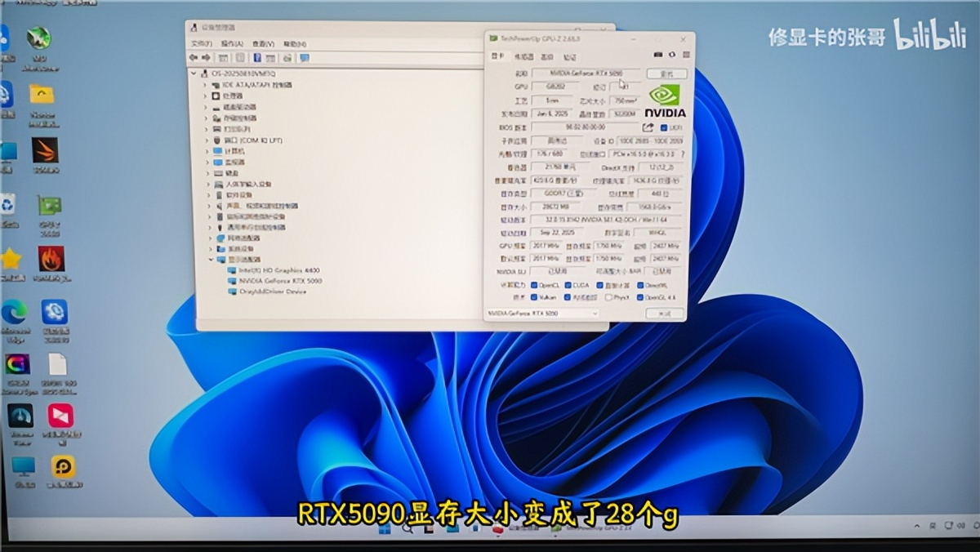Viewport: 980px width, 552px height.
Task: Open the View menu in Device Manager
Action: click(263, 43)
